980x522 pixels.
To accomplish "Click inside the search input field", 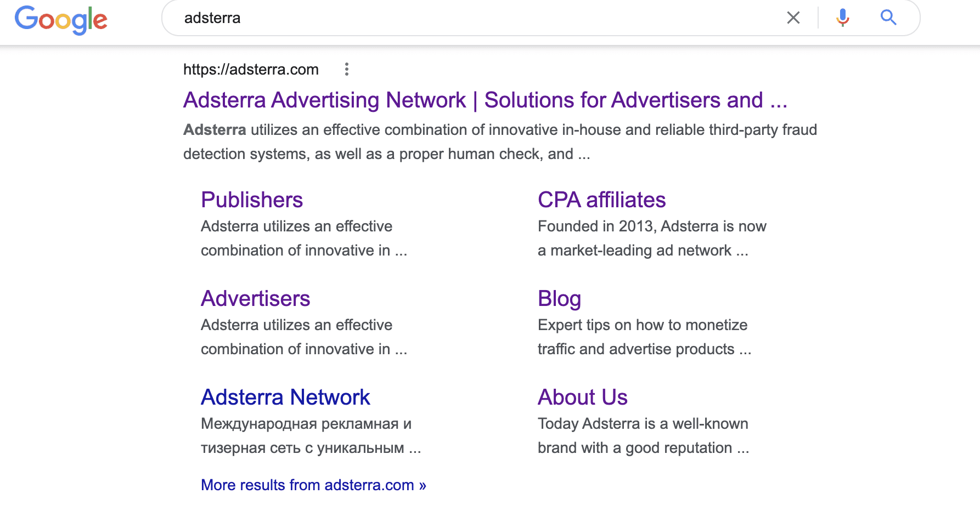I will [439, 18].
